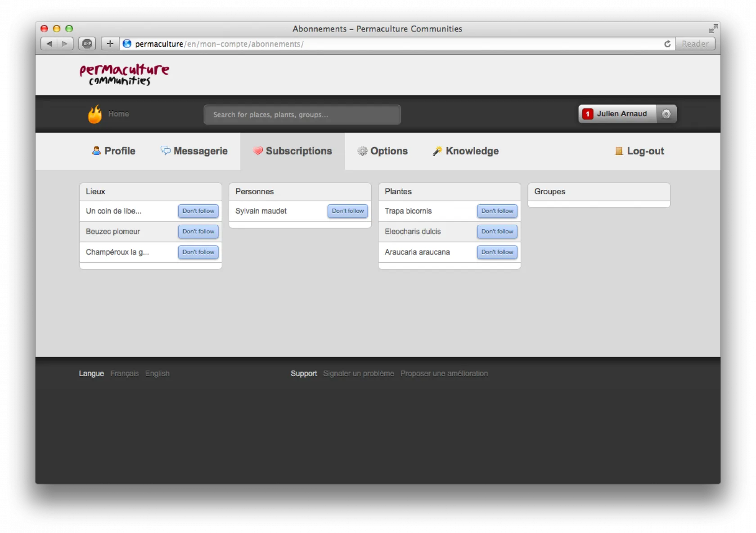
Task: Click the AdBlock Plus toolbar icon
Action: [x=87, y=44]
